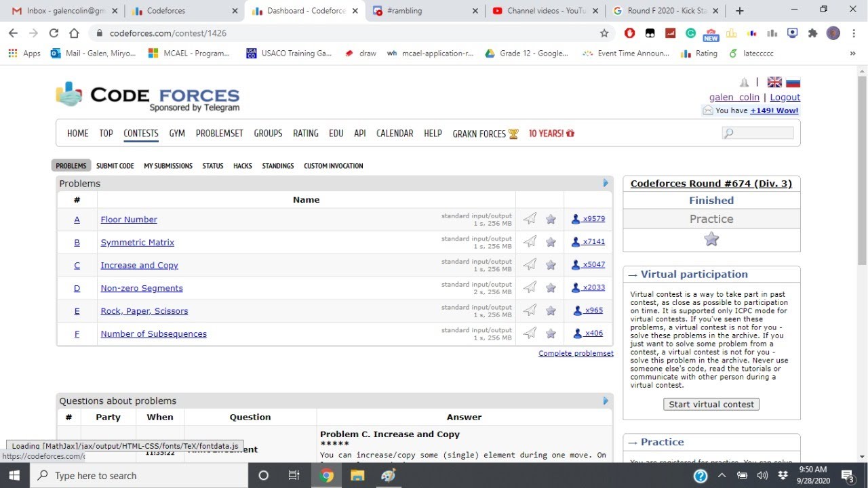868x488 pixels.
Task: Show hidden system tray icons
Action: point(722,475)
